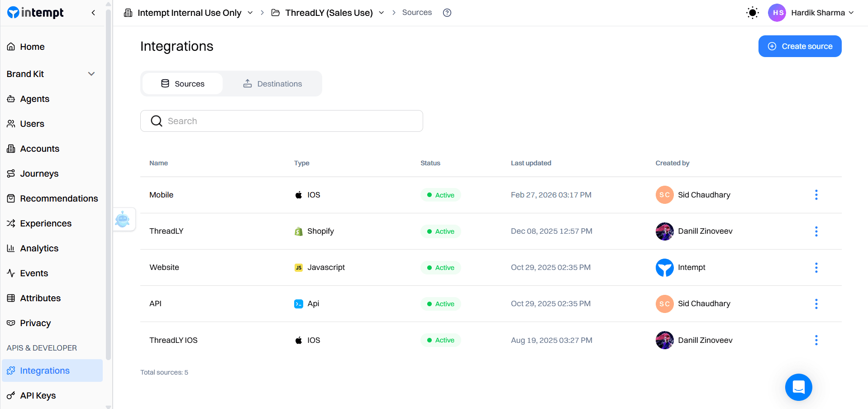Viewport: 868px width, 409px height.
Task: Click the Analytics chart icon
Action: tap(11, 248)
